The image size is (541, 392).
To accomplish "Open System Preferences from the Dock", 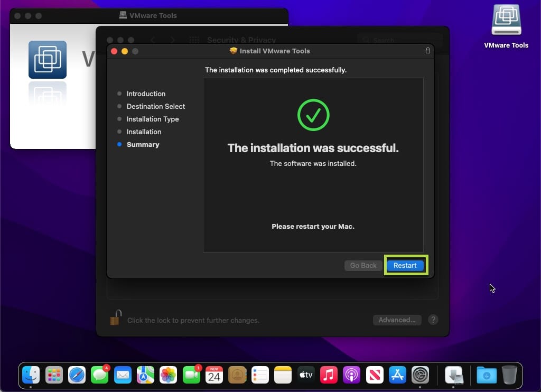I will point(420,375).
